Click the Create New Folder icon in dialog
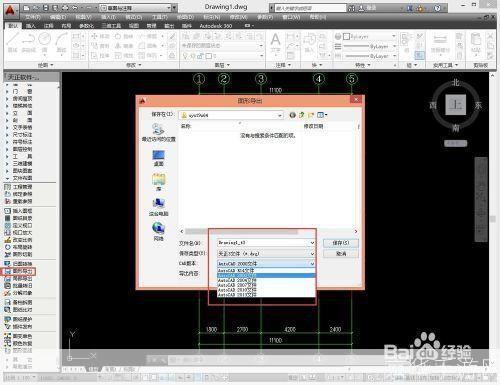 click(x=311, y=115)
